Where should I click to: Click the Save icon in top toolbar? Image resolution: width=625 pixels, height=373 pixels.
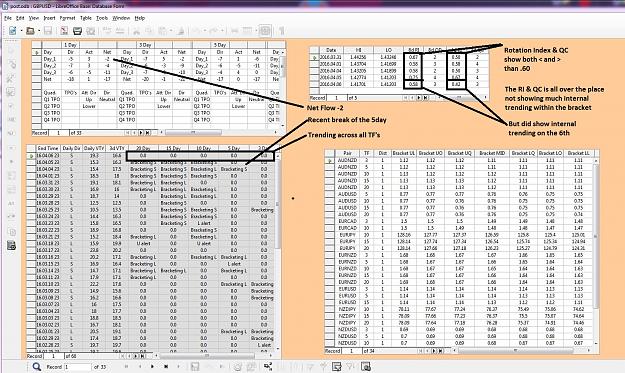tap(48, 31)
